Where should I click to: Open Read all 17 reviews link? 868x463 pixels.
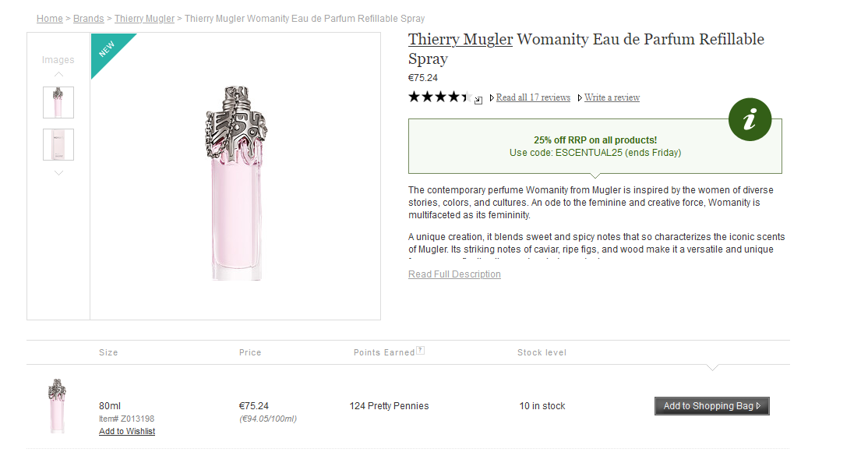[533, 97]
